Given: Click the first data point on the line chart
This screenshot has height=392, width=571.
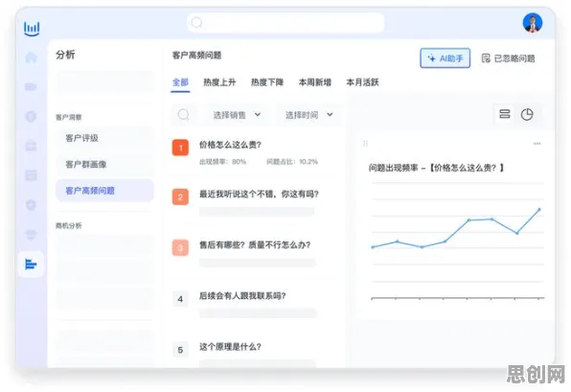Looking at the screenshot, I should click(373, 247).
